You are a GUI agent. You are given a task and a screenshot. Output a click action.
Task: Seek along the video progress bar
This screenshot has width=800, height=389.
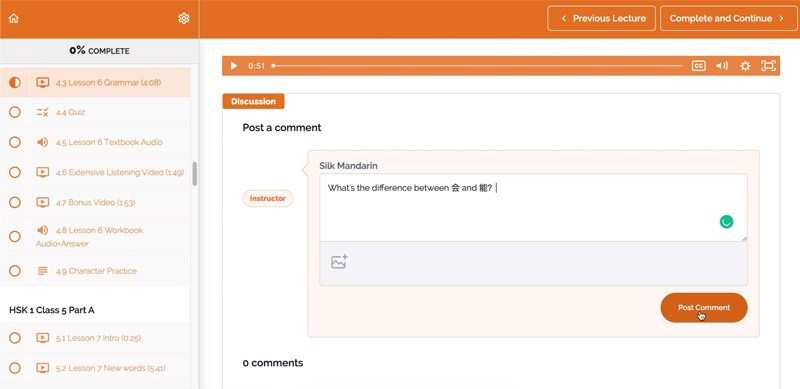(477, 66)
